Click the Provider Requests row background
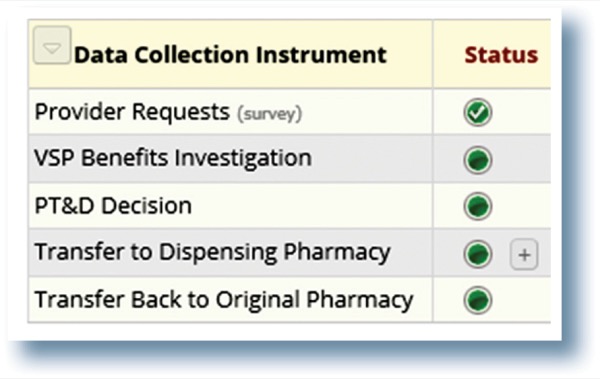Screen dimensions: 600x379 tap(290, 112)
